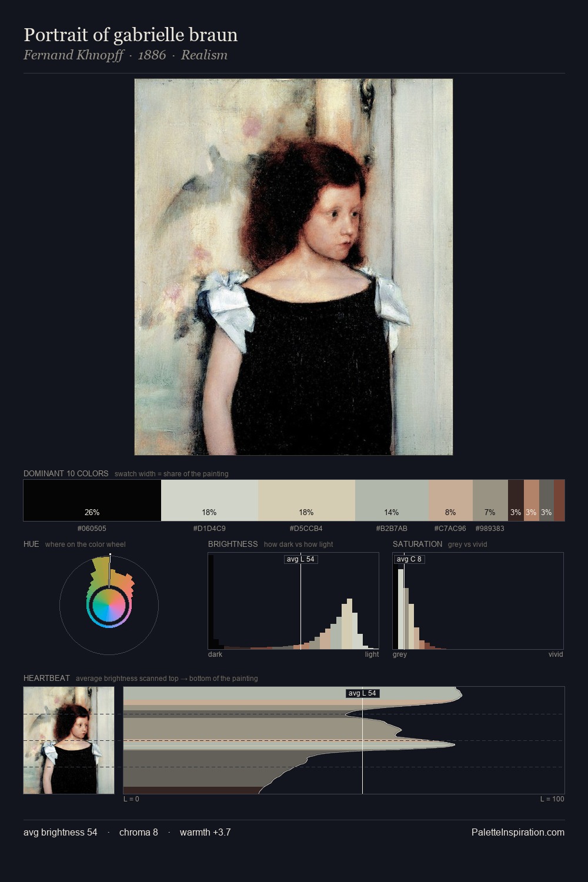Select the #D5CCB4 beige swatch
This screenshot has width=588, height=882.
pyautogui.click(x=306, y=500)
